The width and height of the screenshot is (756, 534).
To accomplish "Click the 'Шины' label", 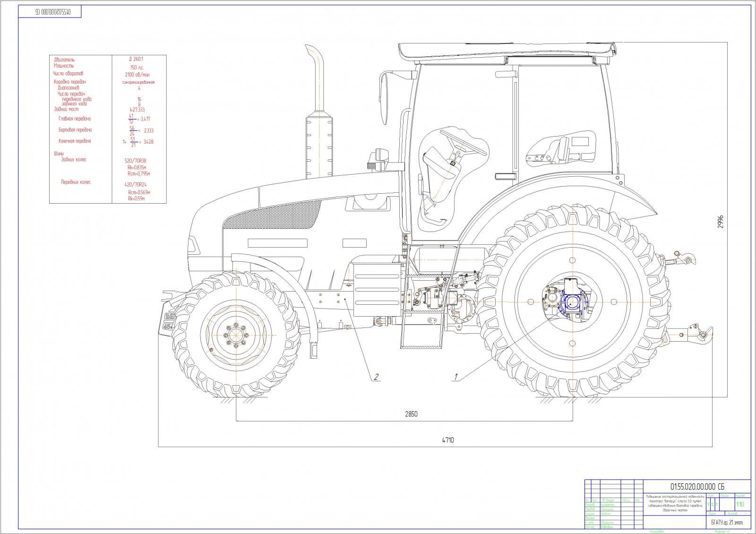I will point(59,154).
